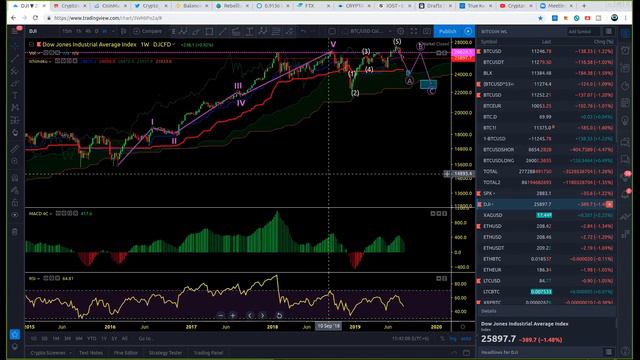Toggle the chart title checkbox beside Dow Jones

pyautogui.click(x=31, y=44)
